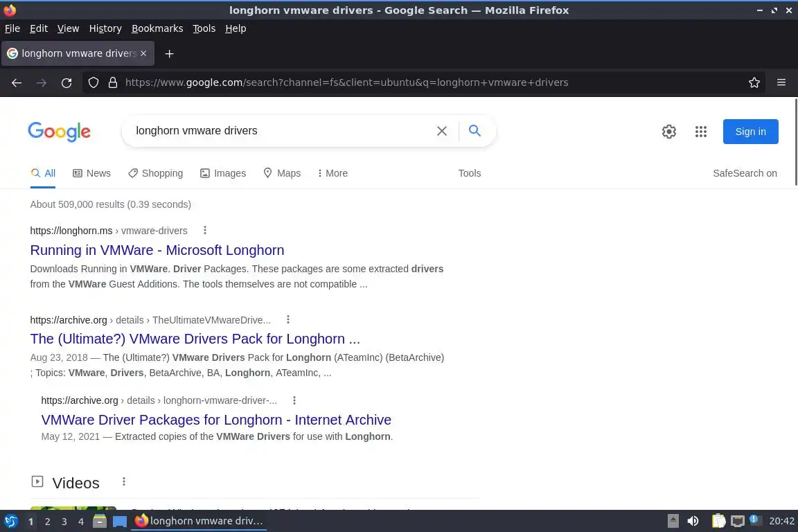This screenshot has width=798, height=532.
Task: Open the update notification tray icon
Action: click(755, 520)
